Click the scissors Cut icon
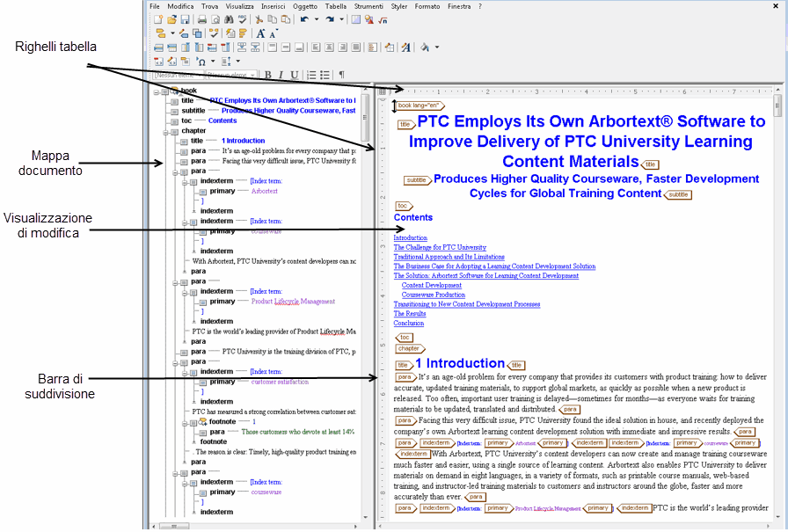 point(259,19)
